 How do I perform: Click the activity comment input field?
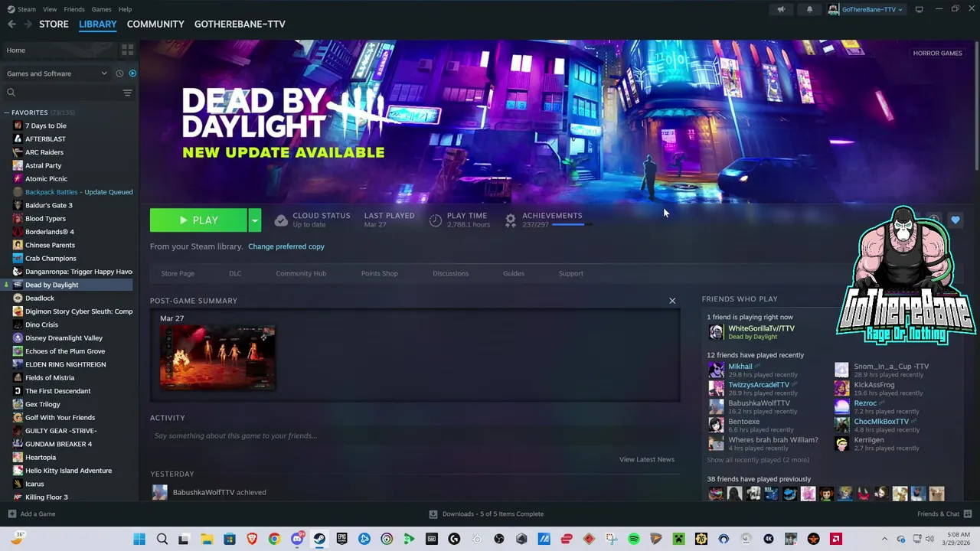[414, 435]
